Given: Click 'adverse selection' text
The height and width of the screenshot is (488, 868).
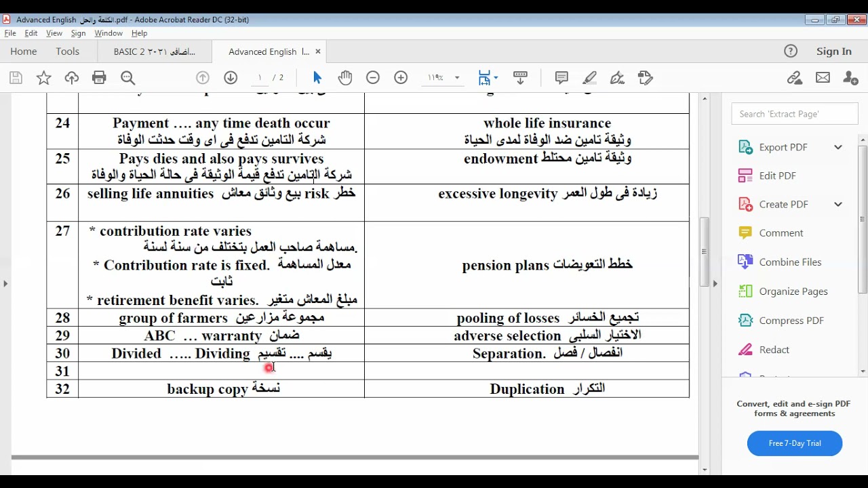Looking at the screenshot, I should click(x=507, y=335).
